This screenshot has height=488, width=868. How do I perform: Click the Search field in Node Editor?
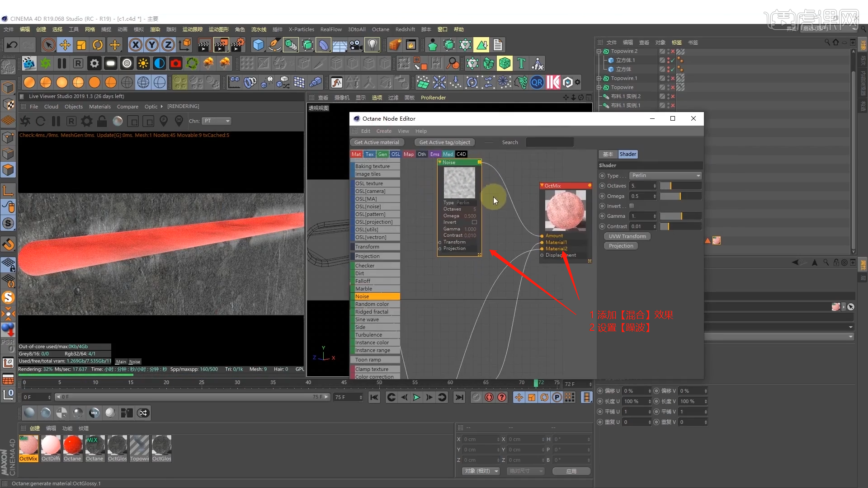[550, 142]
